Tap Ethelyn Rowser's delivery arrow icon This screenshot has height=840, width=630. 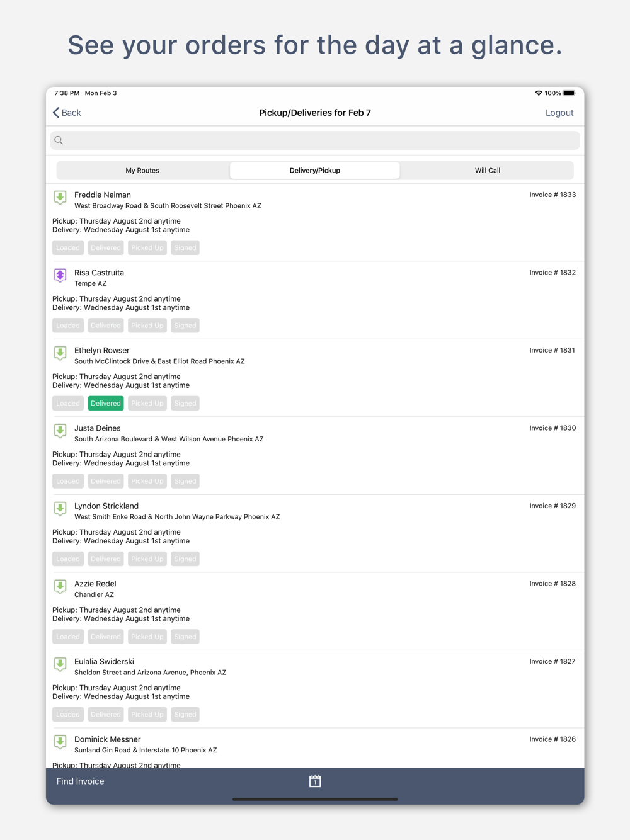tap(60, 353)
